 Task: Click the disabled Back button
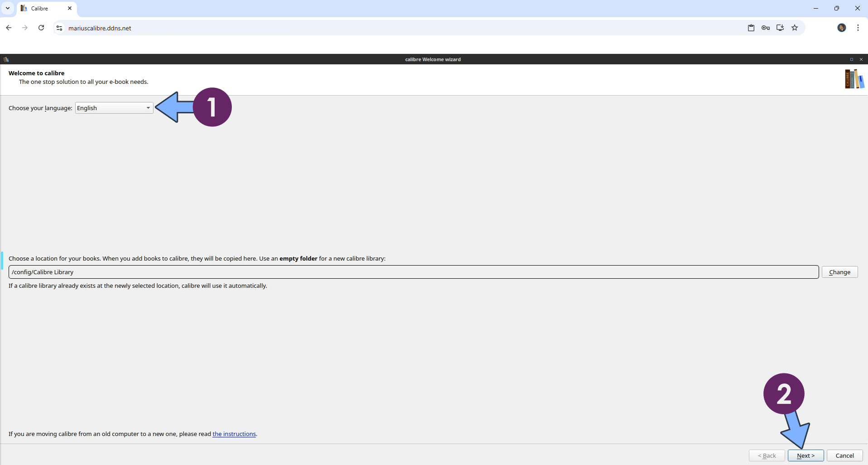pyautogui.click(x=767, y=455)
